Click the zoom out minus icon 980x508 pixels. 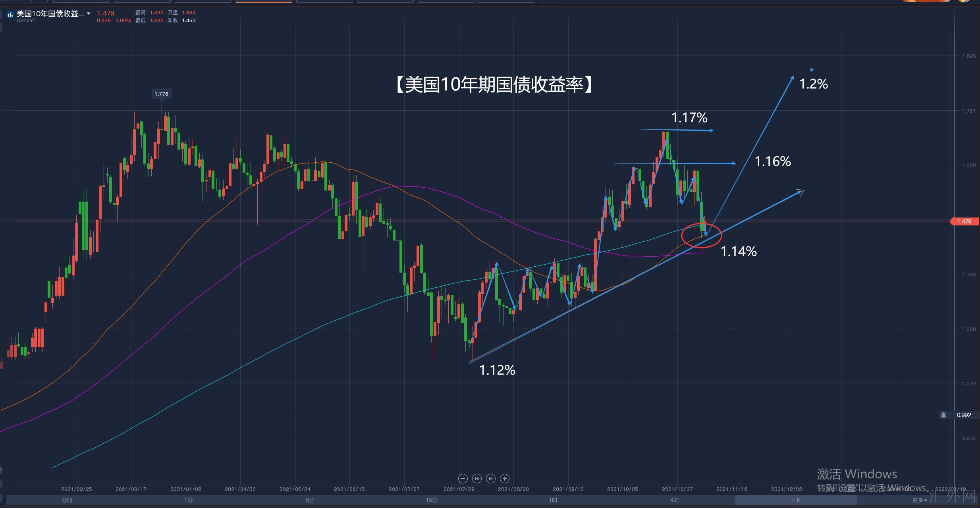click(x=463, y=479)
